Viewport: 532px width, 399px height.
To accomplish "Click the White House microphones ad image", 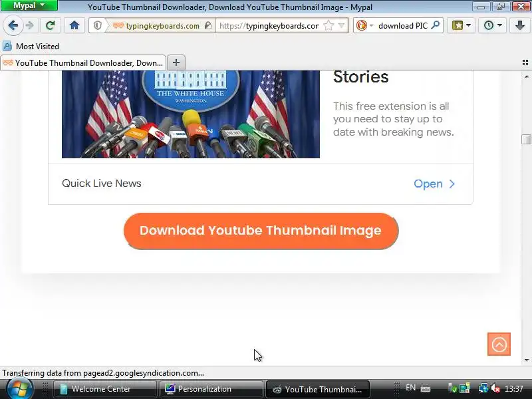I will coord(191,114).
